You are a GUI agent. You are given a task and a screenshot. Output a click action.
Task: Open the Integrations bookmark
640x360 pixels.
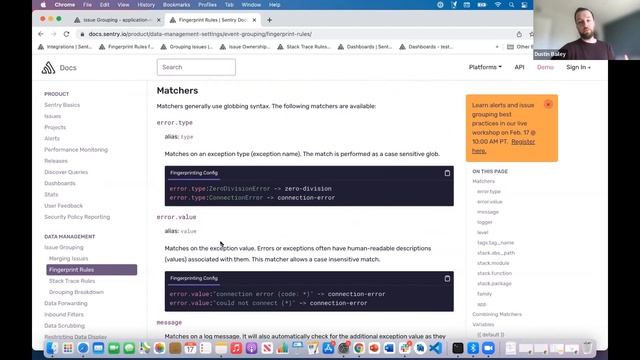[65, 47]
